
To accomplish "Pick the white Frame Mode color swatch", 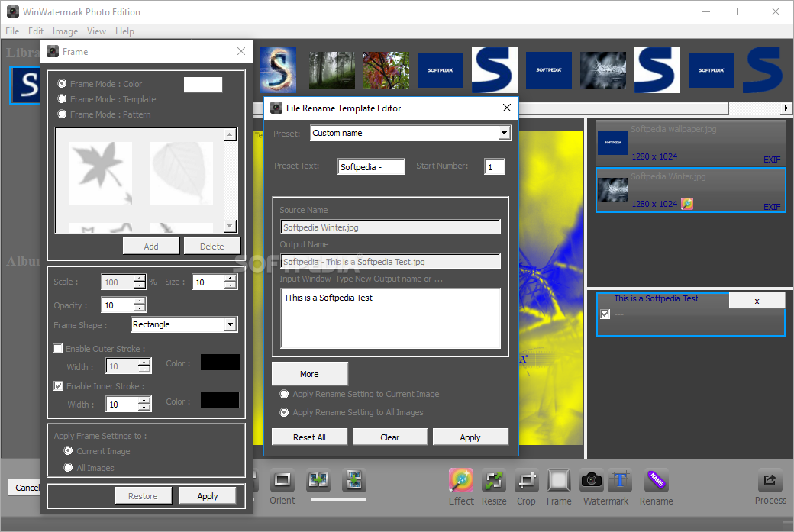I will 202,85.
